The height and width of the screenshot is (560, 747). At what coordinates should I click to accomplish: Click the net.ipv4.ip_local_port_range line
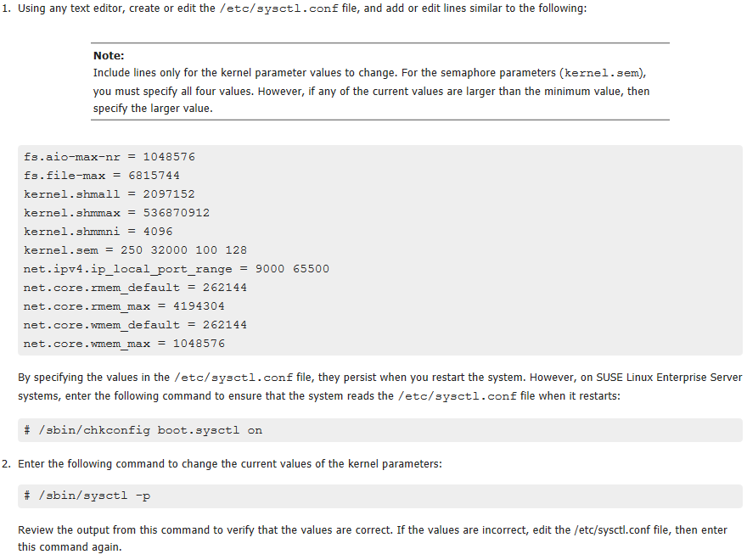coord(176,269)
